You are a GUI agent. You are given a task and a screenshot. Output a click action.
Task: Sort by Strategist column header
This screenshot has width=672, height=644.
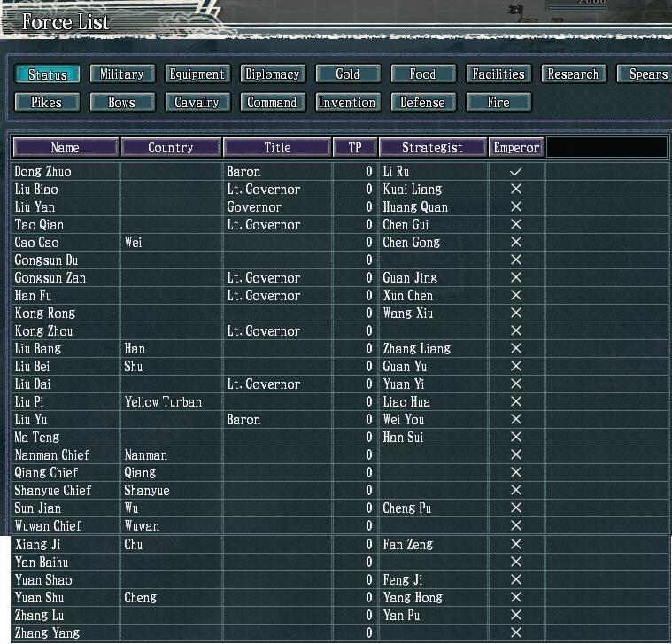(432, 148)
